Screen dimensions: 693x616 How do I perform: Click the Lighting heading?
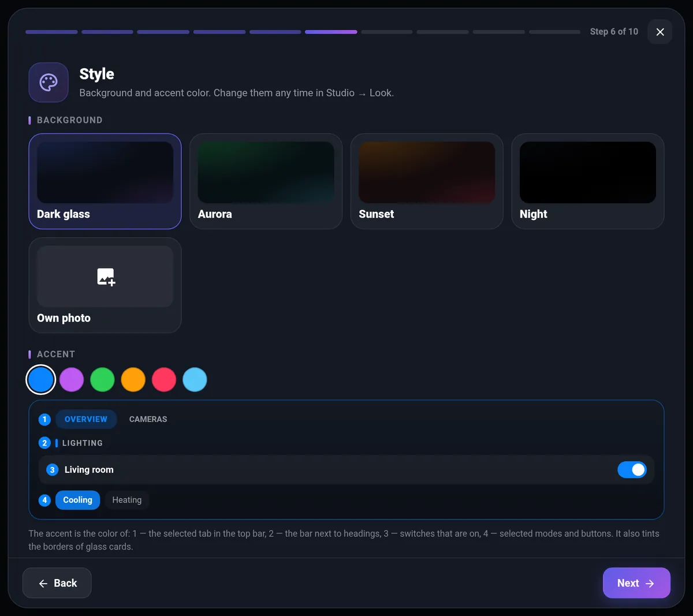(x=83, y=443)
